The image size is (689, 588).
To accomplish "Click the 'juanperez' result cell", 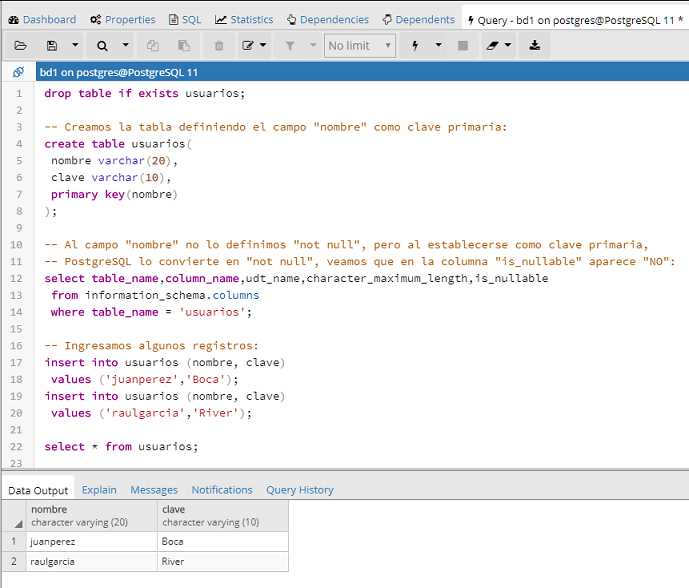I will (91, 541).
